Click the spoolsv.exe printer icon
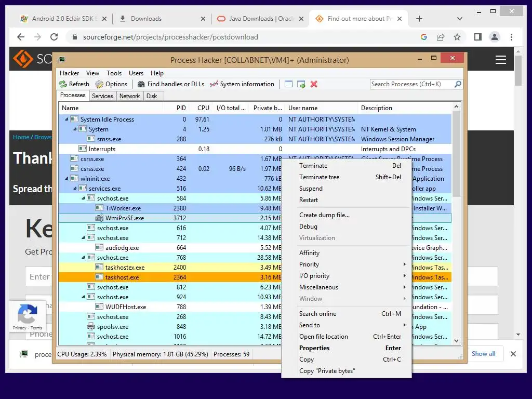Image resolution: width=532 pixels, height=399 pixels. click(90, 327)
